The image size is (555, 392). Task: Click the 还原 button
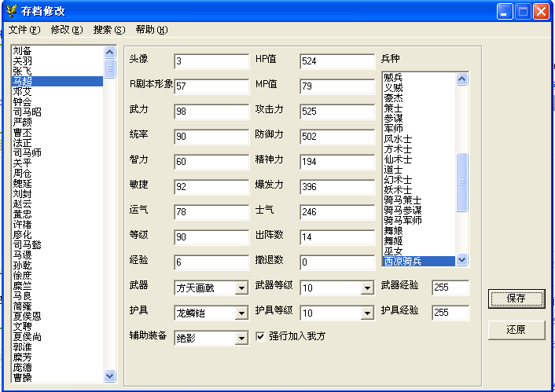[516, 330]
